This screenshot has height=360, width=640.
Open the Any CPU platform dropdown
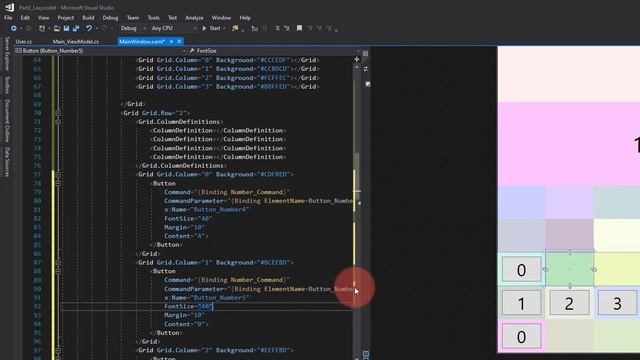click(x=173, y=28)
